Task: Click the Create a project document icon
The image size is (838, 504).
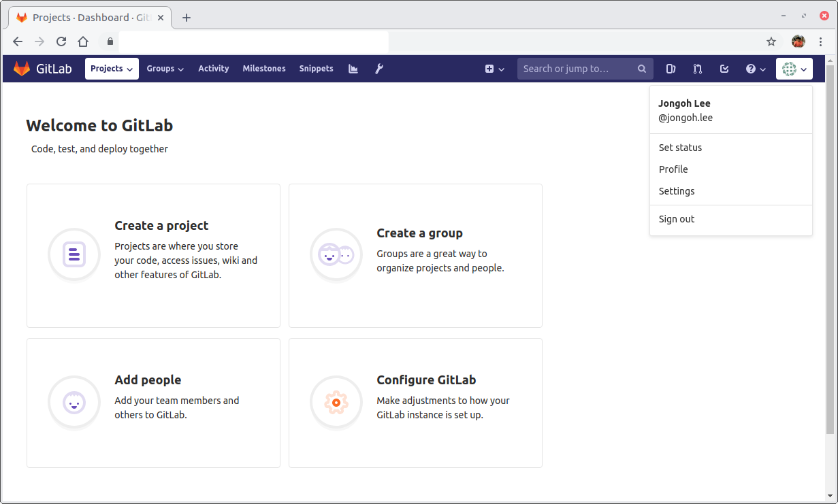Action: (74, 254)
